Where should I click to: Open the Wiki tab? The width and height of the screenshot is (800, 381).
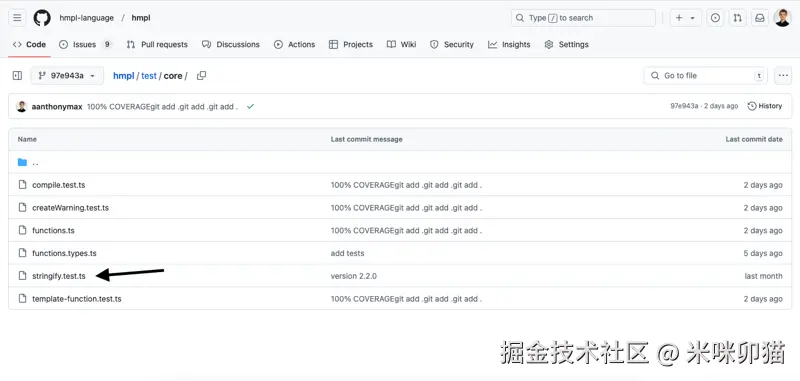[x=402, y=44]
